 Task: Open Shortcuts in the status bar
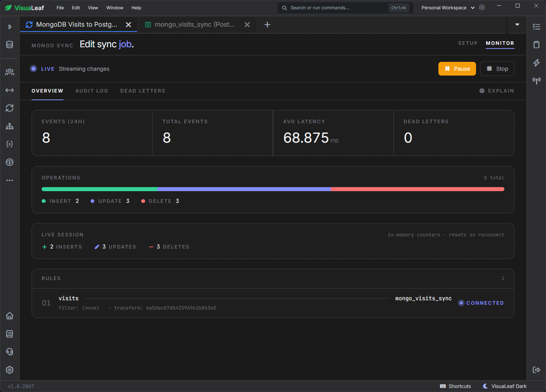pyautogui.click(x=455, y=386)
